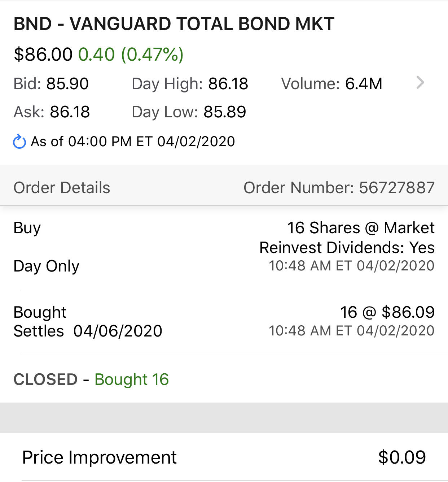Tap the Reinvest Dividends: Yes line

[x=347, y=248]
